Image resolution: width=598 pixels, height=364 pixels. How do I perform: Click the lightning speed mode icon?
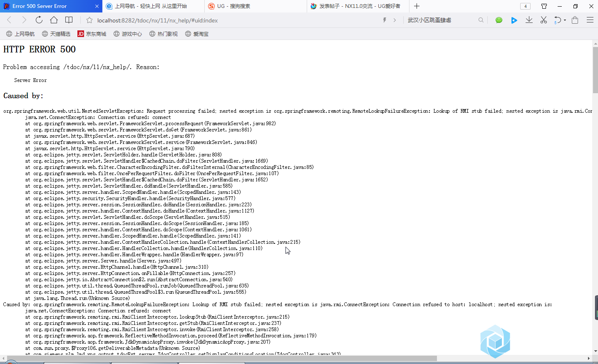click(x=385, y=20)
